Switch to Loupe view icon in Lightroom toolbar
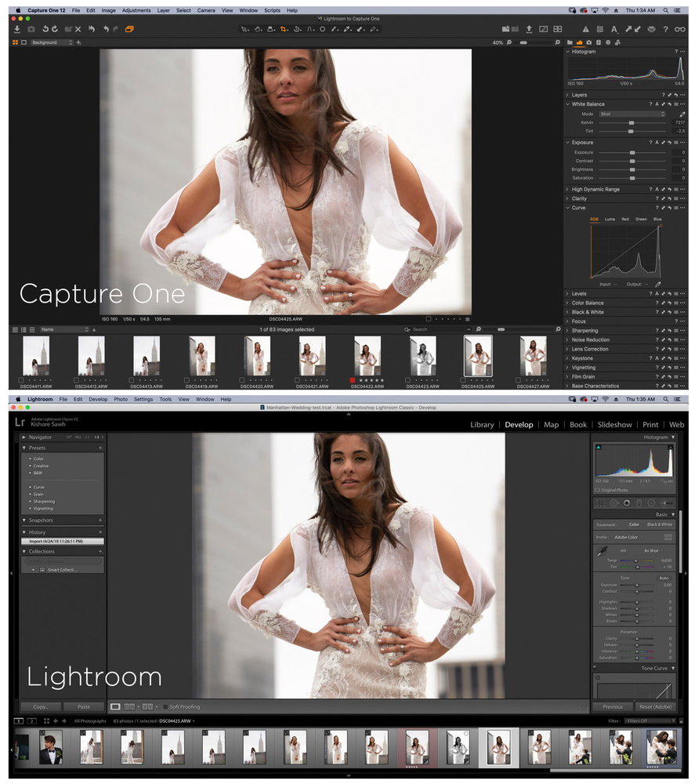The height and width of the screenshot is (784, 695). [x=115, y=706]
